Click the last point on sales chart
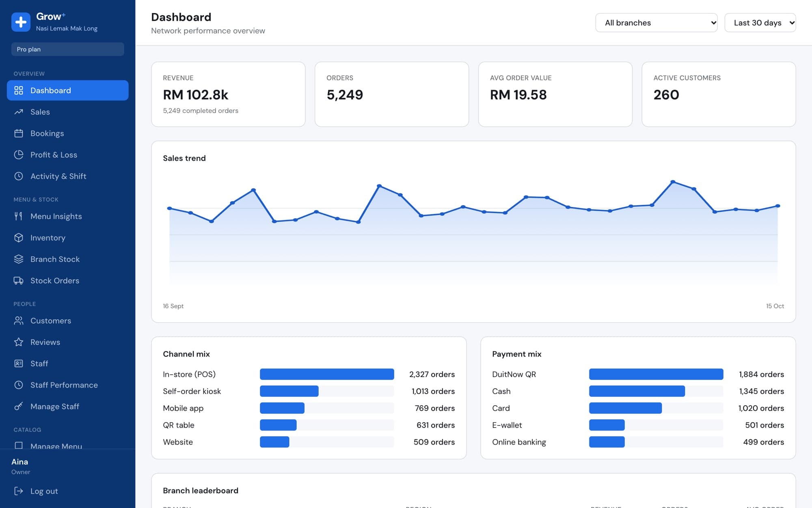 pyautogui.click(x=778, y=206)
